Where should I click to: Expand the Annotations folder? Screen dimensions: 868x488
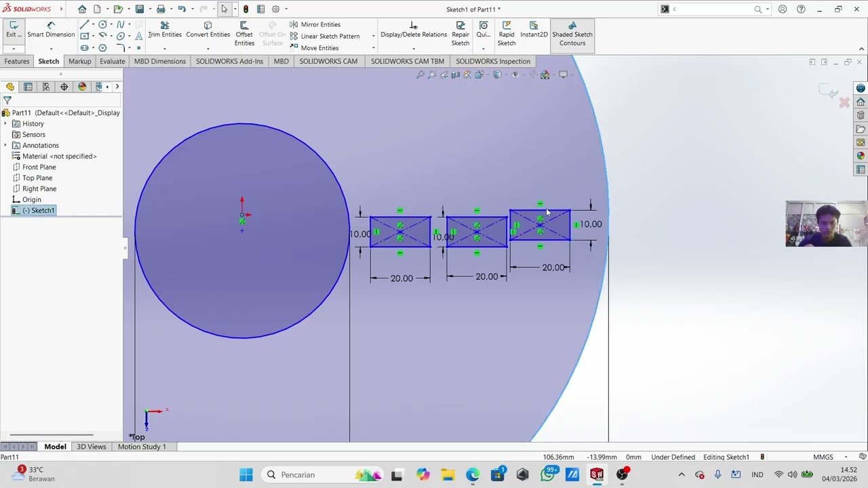tap(5, 145)
